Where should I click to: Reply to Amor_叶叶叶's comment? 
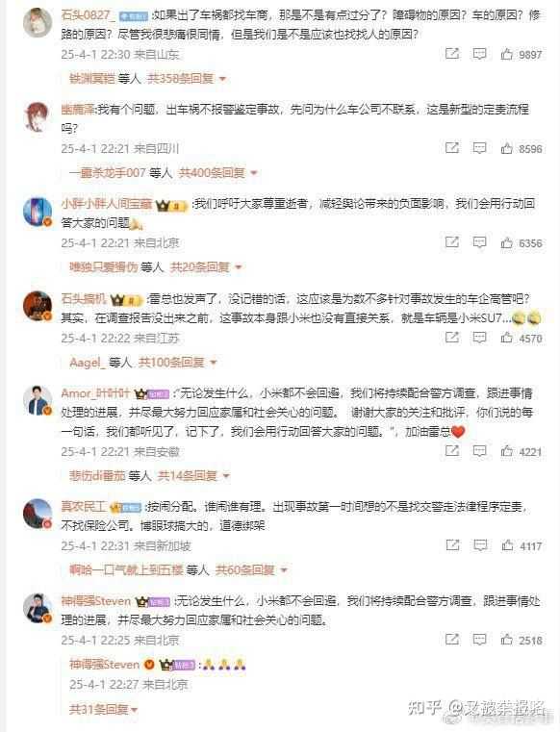[x=479, y=451]
